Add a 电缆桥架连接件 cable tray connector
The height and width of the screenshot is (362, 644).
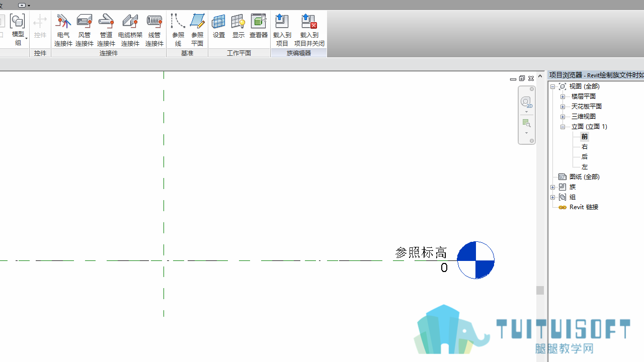coord(130,30)
